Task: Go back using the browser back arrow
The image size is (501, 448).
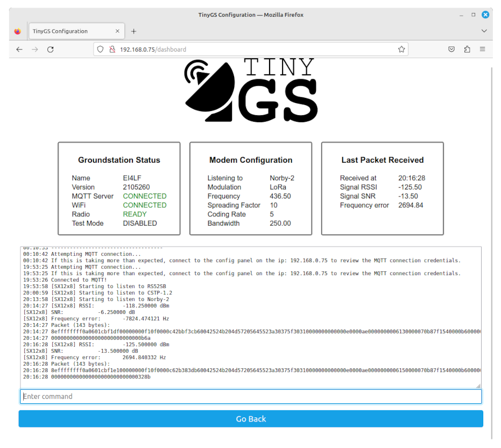Action: [x=19, y=50]
